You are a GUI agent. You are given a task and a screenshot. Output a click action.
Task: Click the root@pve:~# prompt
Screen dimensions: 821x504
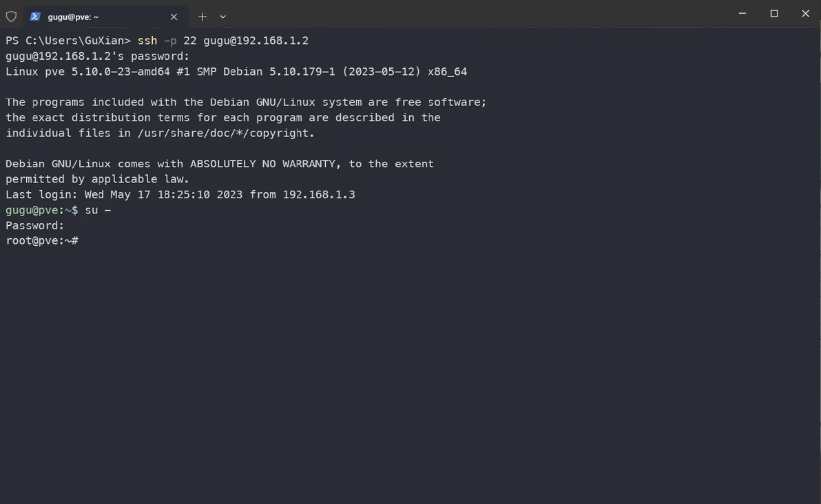pos(42,241)
